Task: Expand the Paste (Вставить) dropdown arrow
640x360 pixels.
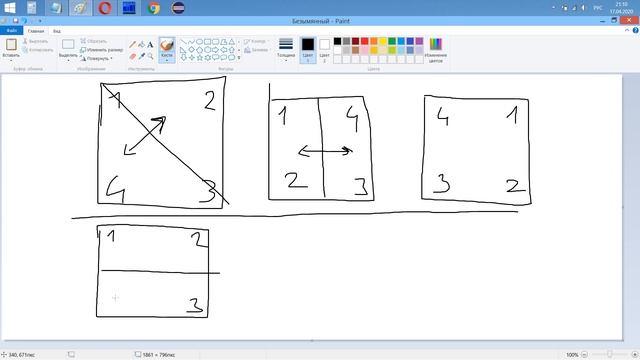Action: pos(11,60)
